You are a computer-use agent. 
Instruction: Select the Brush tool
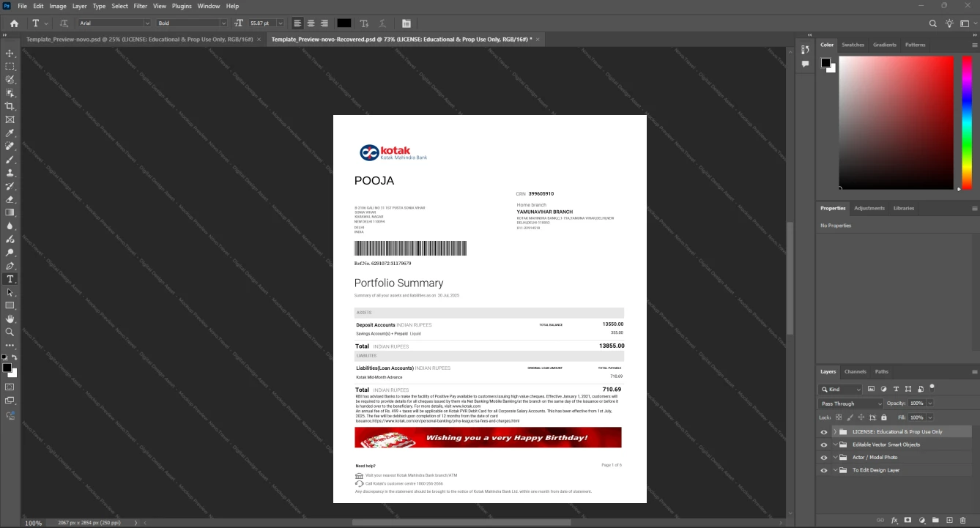coord(10,160)
